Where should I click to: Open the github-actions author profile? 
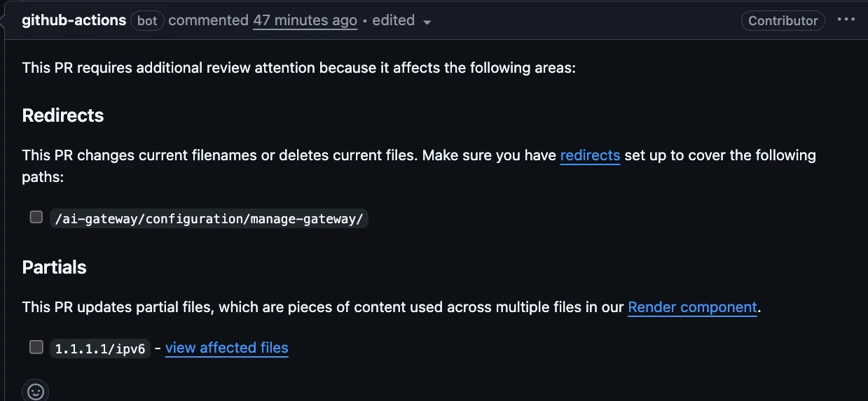(74, 20)
